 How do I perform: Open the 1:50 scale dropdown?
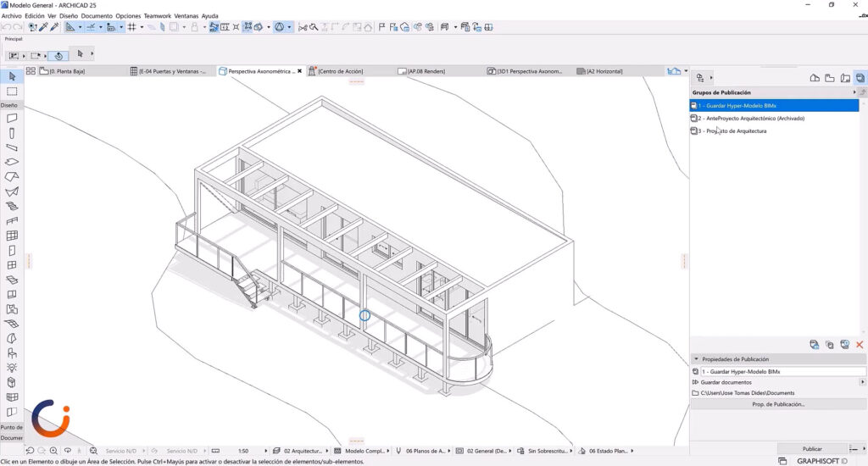[243, 451]
